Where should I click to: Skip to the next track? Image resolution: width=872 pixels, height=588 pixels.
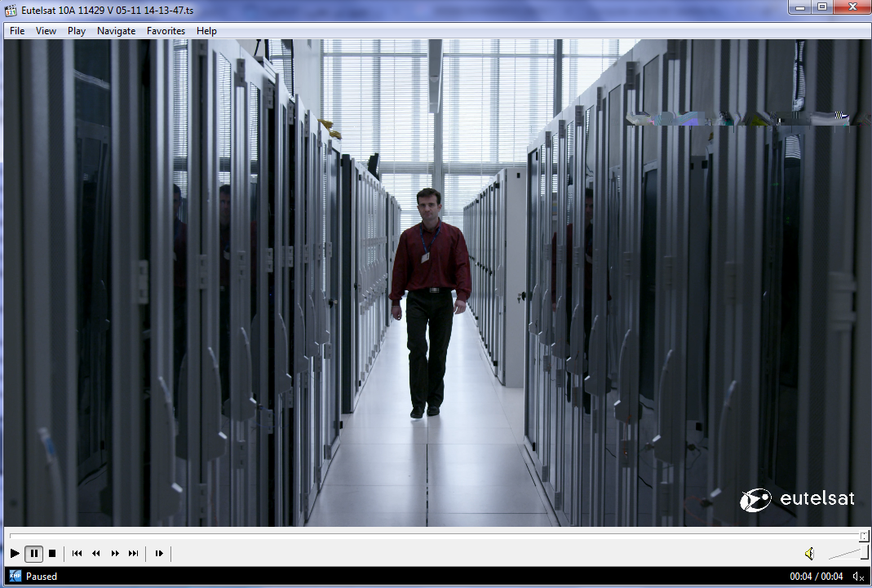(x=134, y=554)
